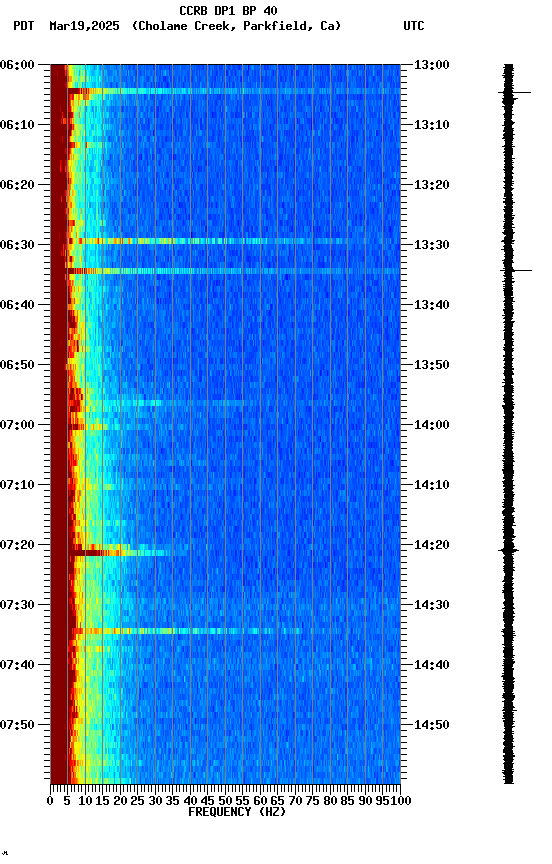Click the "07:30" PDT time label
Screen dimensions: 552x864
[17, 605]
